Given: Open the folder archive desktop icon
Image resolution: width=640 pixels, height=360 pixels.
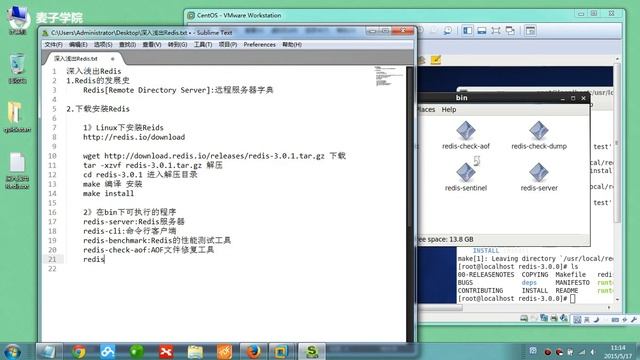Looking at the screenshot, I should (x=17, y=117).
